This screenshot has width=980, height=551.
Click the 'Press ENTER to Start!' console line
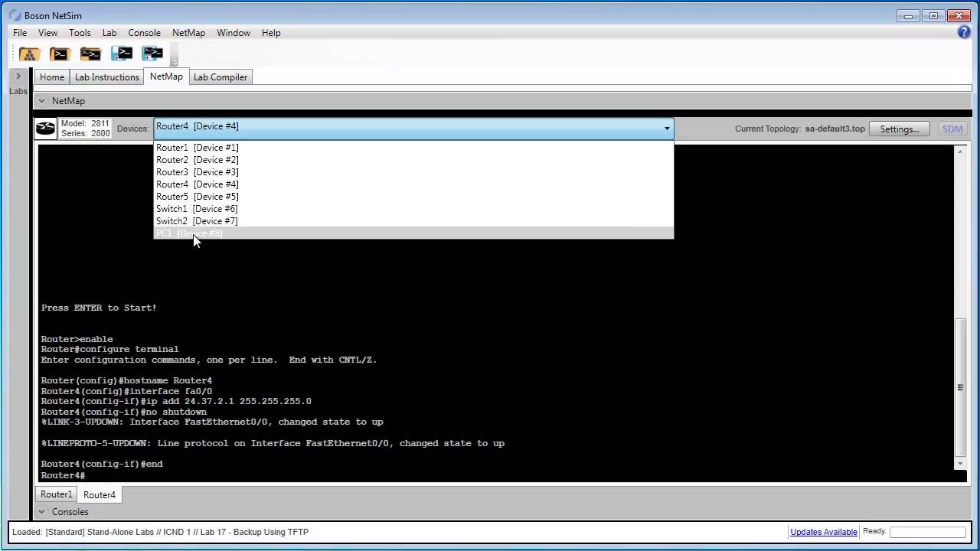tap(99, 308)
